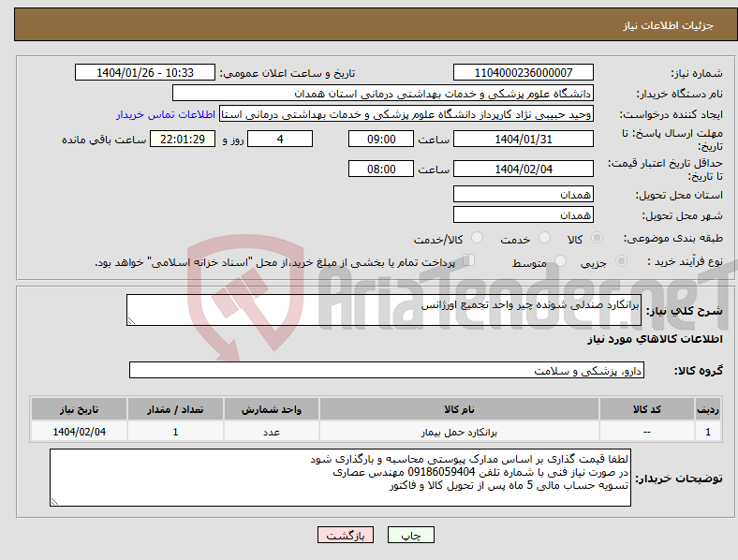Click the واحد شمارش column header
This screenshot has width=738, height=560.
[x=272, y=409]
